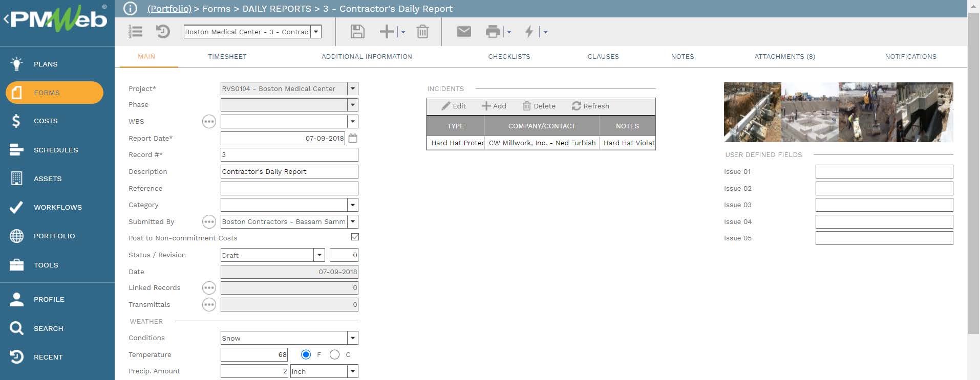
Task: Expand the weather Conditions dropdown
Action: pyautogui.click(x=352, y=338)
